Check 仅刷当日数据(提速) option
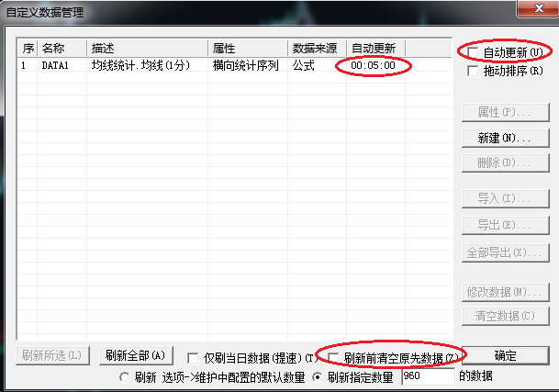Viewport: 559px width, 392px height. point(193,358)
